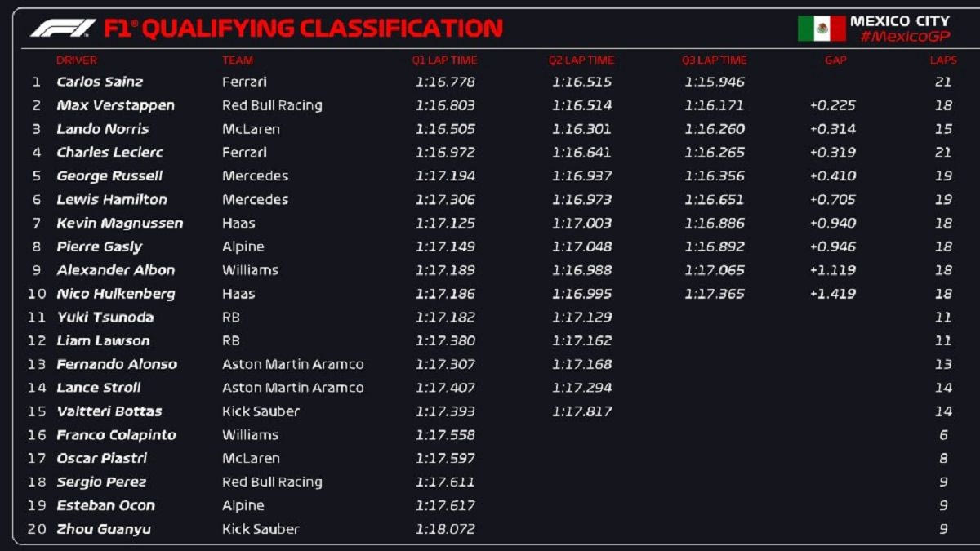980x551 pixels.
Task: Click Sainz's Q3 time 1:15.946
Action: click(x=715, y=82)
